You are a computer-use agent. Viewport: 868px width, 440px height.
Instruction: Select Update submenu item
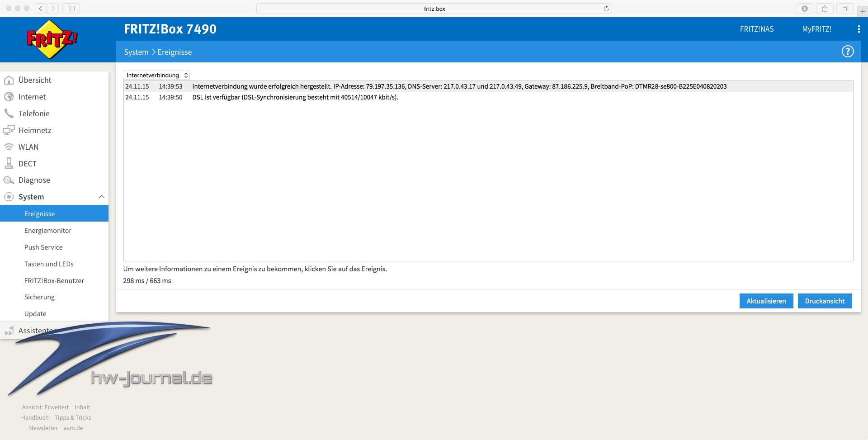click(35, 314)
